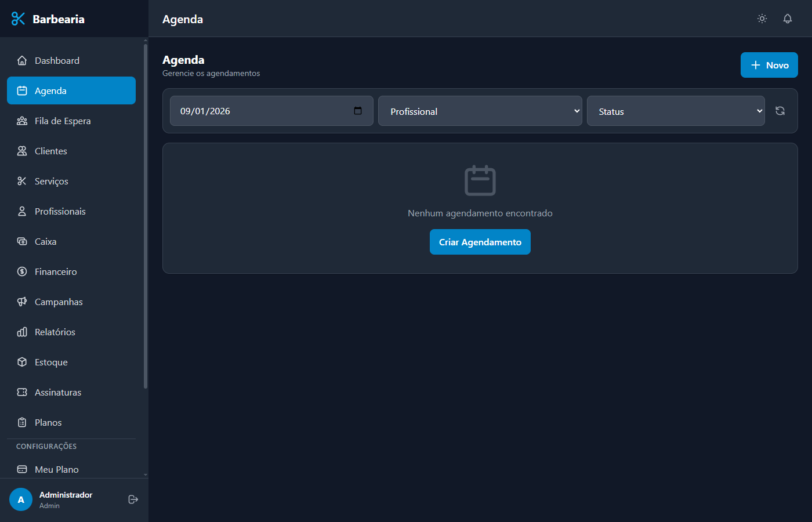Viewport: 812px width, 522px height.
Task: Open the Fila de Espera menu item
Action: pyautogui.click(x=63, y=121)
